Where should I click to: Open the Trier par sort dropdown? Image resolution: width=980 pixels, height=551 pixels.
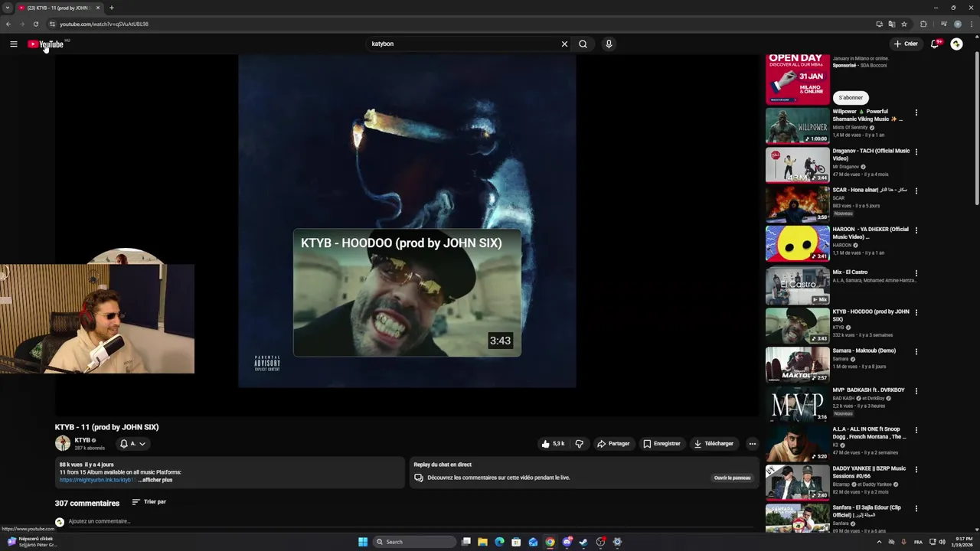tap(149, 502)
